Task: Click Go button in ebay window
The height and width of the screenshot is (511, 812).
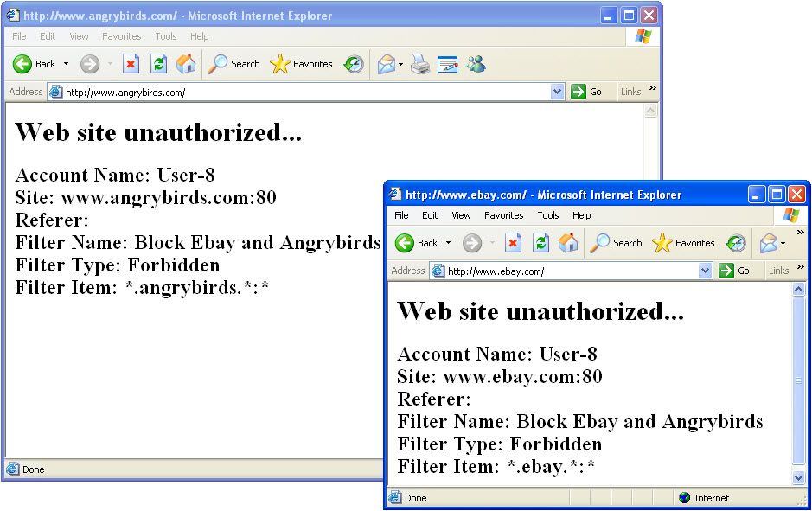Action: coord(734,271)
